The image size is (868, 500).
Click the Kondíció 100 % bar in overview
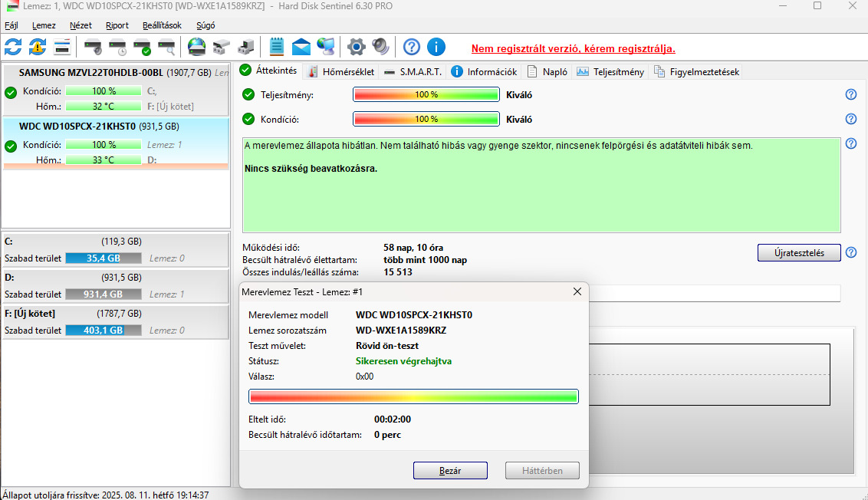coord(426,119)
